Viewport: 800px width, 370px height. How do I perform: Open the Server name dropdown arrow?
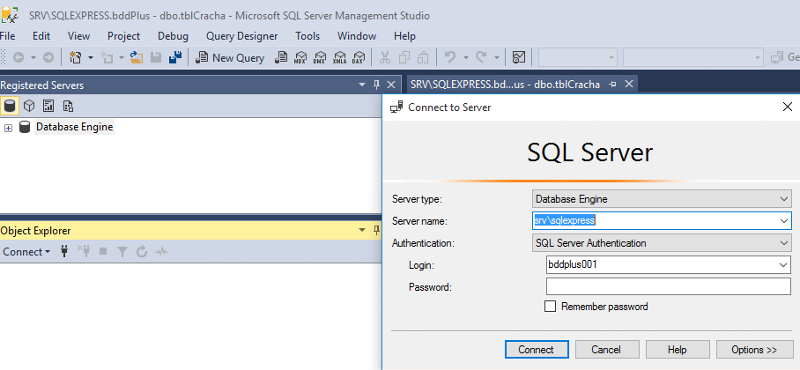(785, 221)
